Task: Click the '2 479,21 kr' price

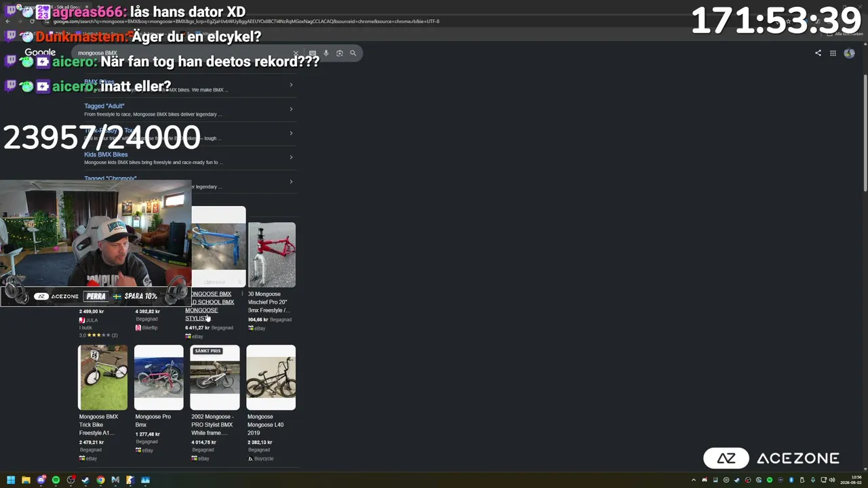Action: point(92,443)
